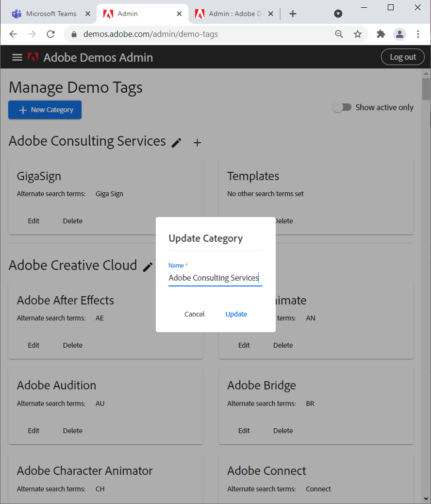Click the Manage Demo Tags heading

pyautogui.click(x=76, y=87)
